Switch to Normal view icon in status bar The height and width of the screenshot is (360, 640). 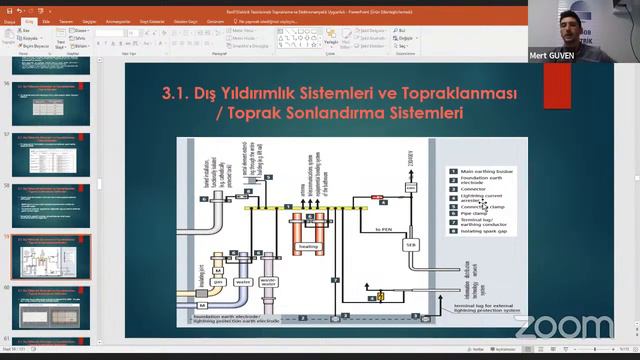point(528,349)
